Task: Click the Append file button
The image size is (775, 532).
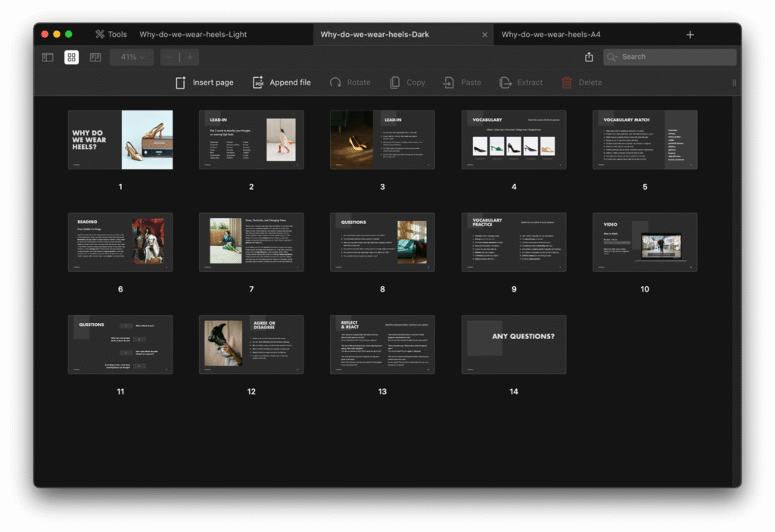Action: pos(282,82)
